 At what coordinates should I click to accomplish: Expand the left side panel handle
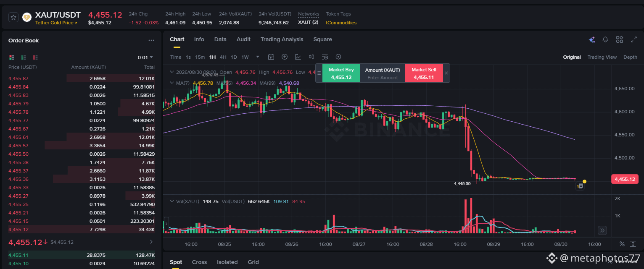166,223
